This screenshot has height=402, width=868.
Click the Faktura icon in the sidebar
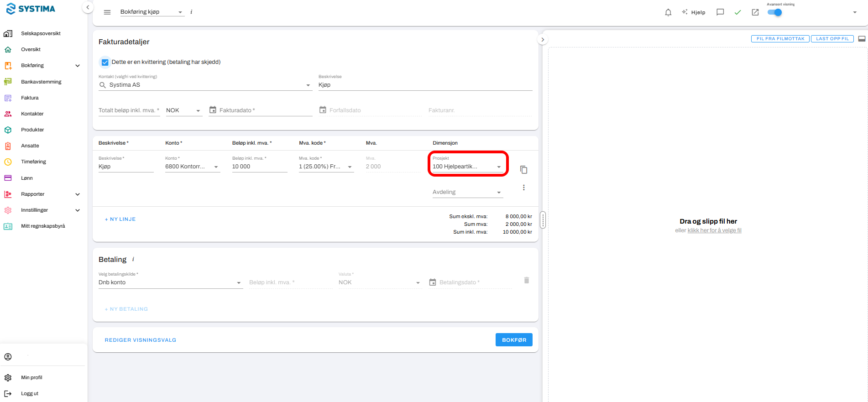coord(8,98)
